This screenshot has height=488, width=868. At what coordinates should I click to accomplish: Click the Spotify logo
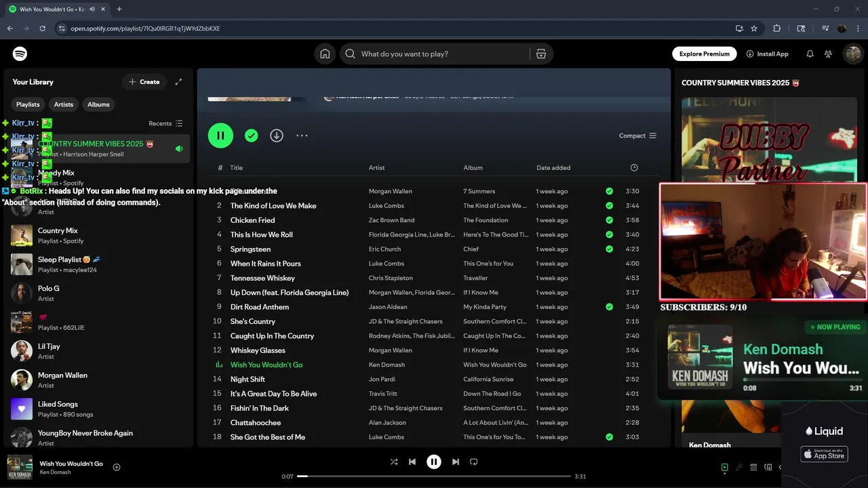coord(20,54)
